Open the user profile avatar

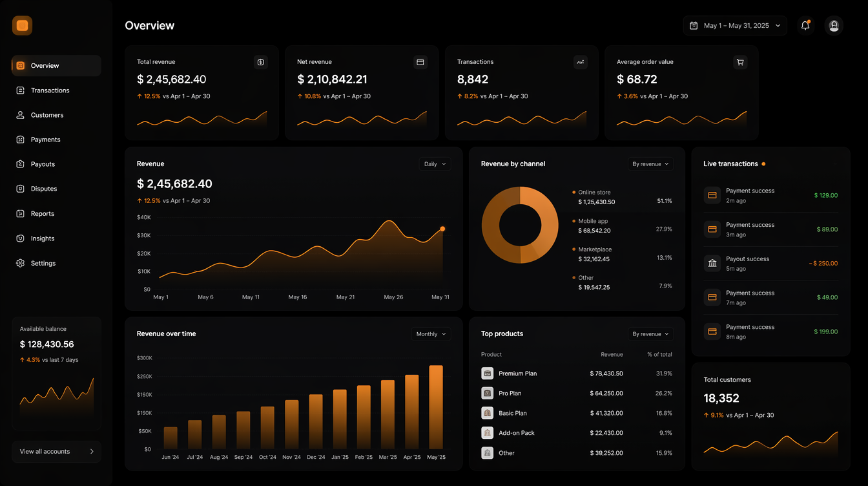[834, 25]
